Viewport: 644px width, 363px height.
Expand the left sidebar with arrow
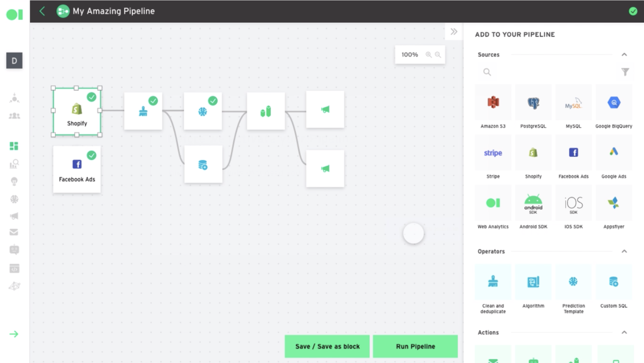pyautogui.click(x=14, y=334)
